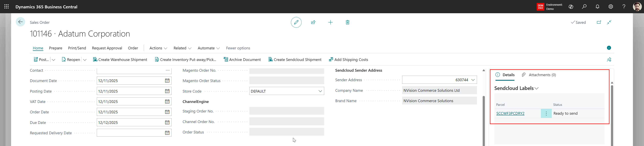
Task: Open the app launcher grid icon
Action: point(7,7)
